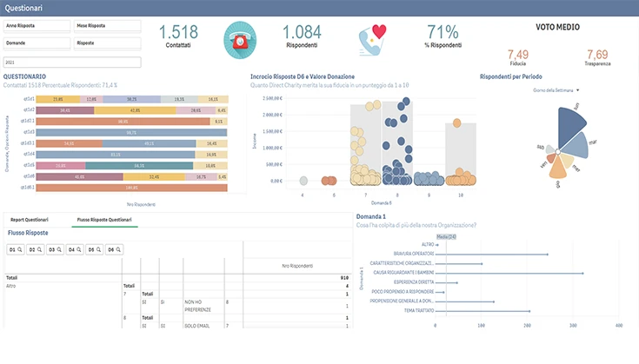The width and height of the screenshot is (639, 364).
Task: Click the TEMA TRATTATO label
Action: [x=419, y=311]
